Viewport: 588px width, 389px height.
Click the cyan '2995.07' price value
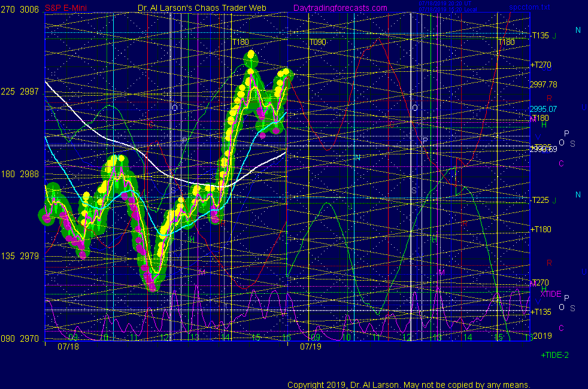coord(543,109)
